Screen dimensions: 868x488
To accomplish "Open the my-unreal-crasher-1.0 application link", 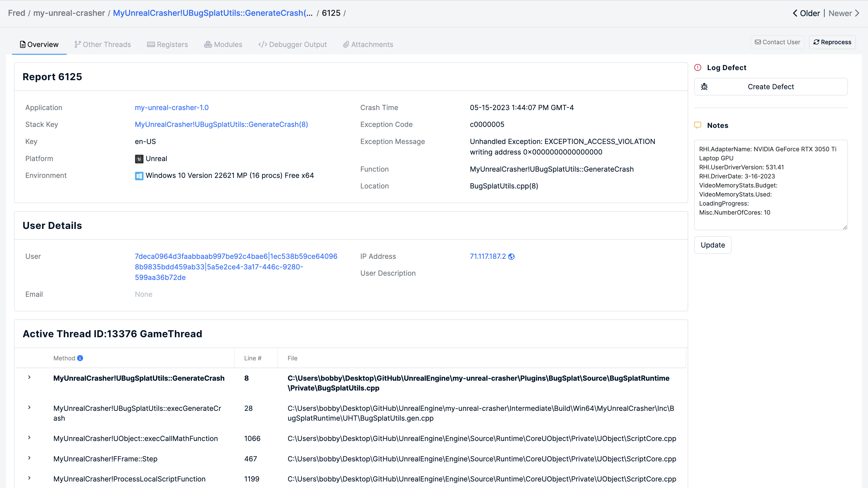I will [x=171, y=107].
